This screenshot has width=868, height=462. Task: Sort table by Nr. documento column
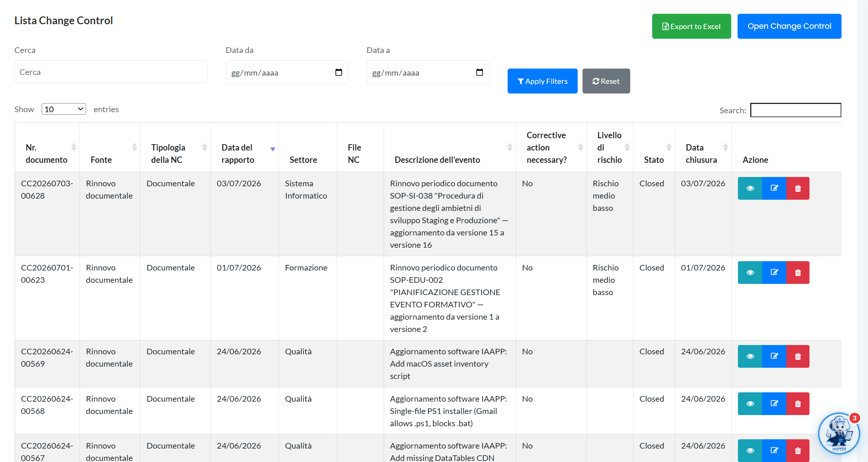pyautogui.click(x=47, y=147)
